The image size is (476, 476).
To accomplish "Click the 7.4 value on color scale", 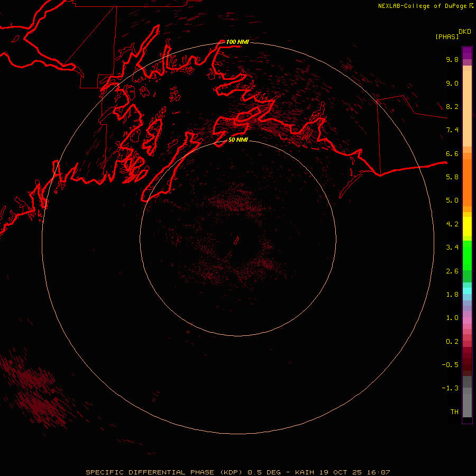I will pos(452,130).
